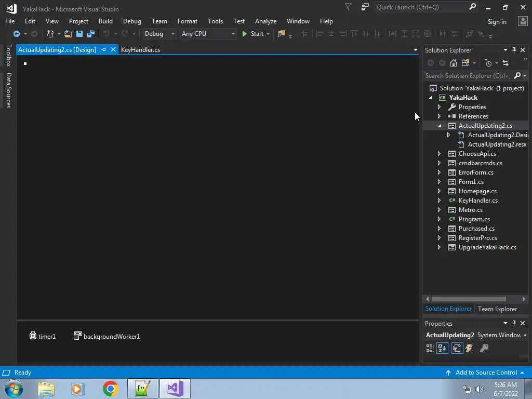Close the ActualUpdating2.cs [Design] tab
The height and width of the screenshot is (399, 532).
[x=113, y=49]
